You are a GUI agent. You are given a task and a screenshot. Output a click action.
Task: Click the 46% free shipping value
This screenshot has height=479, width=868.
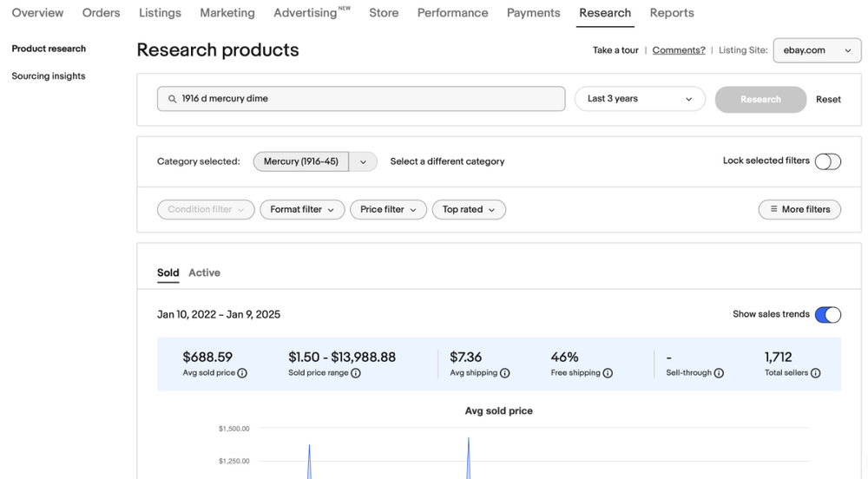[x=565, y=358]
